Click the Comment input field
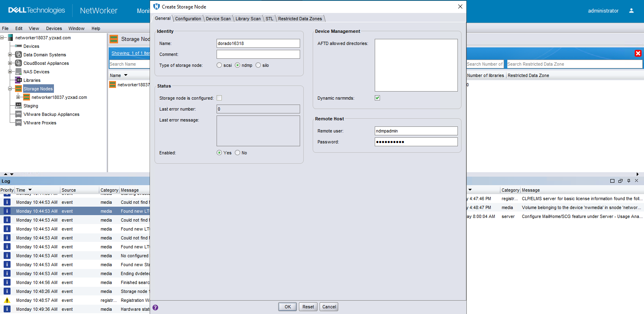This screenshot has height=314, width=644. click(258, 54)
